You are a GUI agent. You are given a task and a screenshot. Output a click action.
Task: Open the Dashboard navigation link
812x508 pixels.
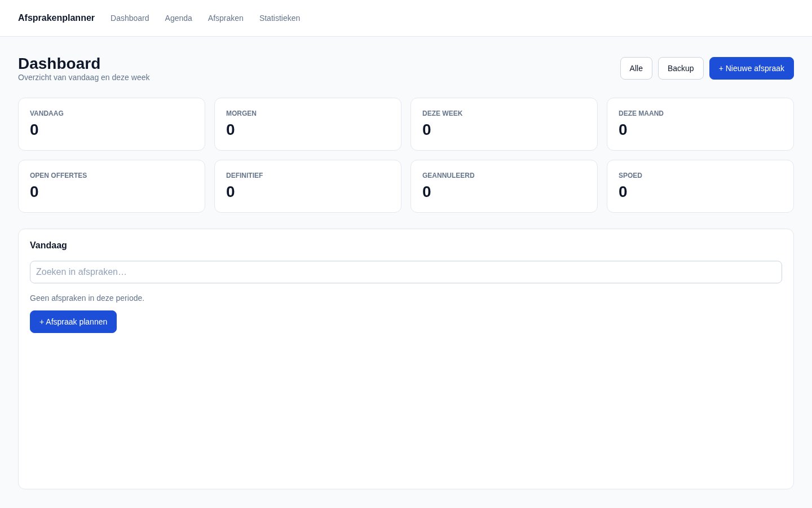point(130,18)
